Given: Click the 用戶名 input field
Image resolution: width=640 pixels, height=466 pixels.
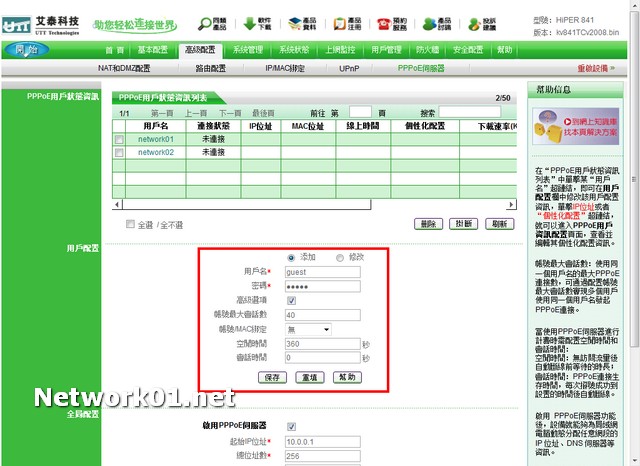Looking at the screenshot, I should click(x=322, y=271).
